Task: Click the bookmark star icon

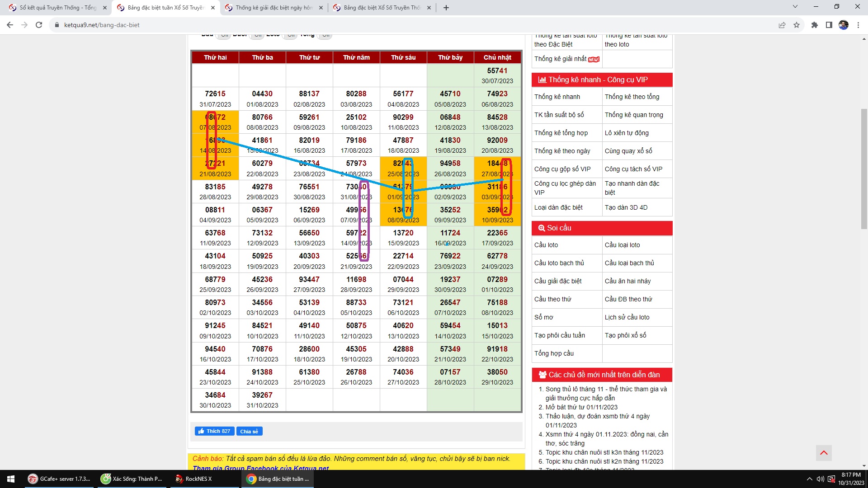Action: pos(797,25)
